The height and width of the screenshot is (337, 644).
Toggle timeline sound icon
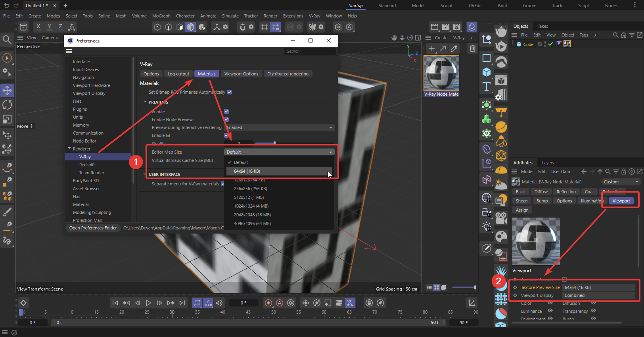pyautogui.click(x=219, y=303)
